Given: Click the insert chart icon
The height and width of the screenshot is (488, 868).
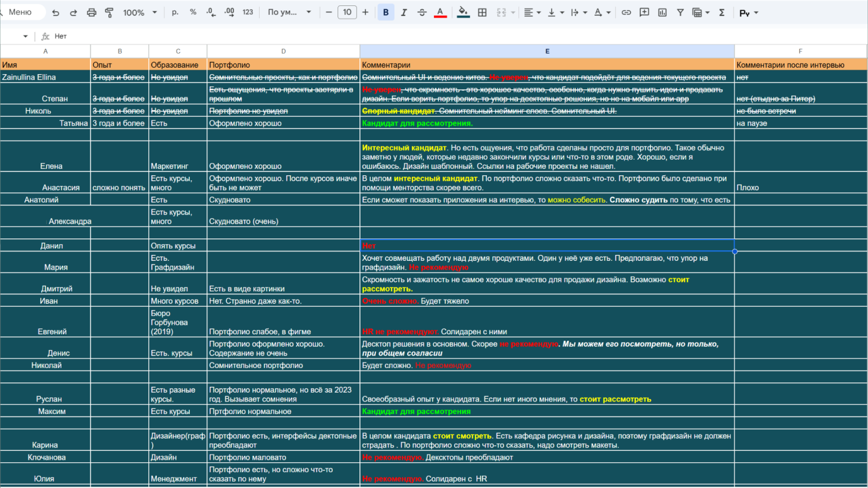Looking at the screenshot, I should coord(662,13).
